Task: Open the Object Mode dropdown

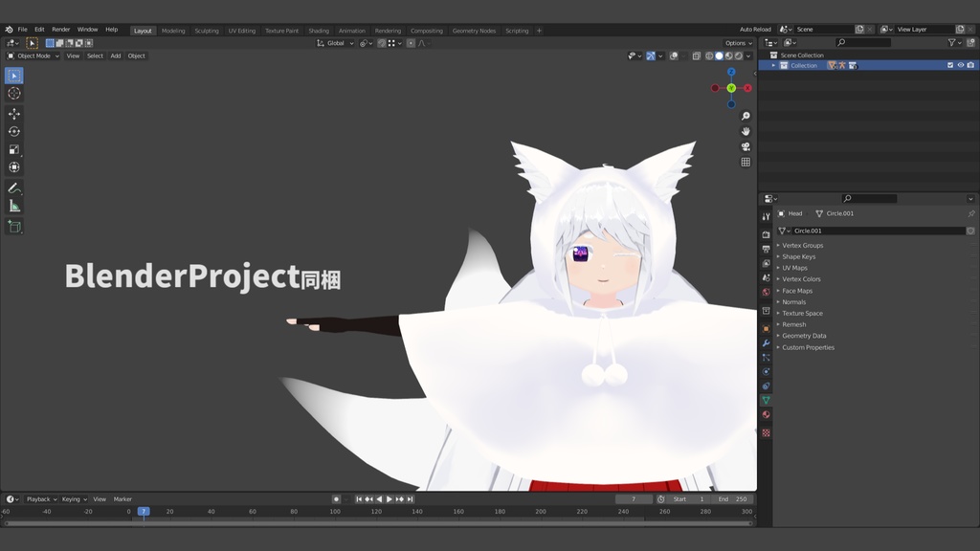Action: coord(33,55)
